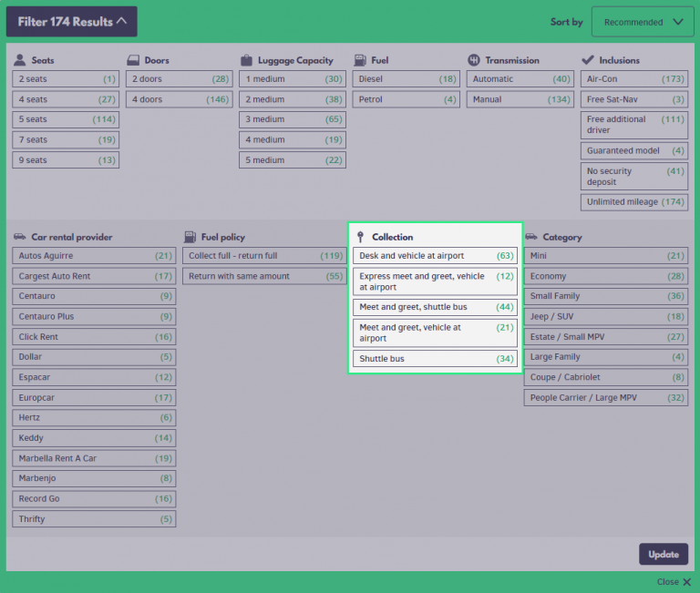
Task: Select the Diesel fuel filter
Action: tap(407, 79)
